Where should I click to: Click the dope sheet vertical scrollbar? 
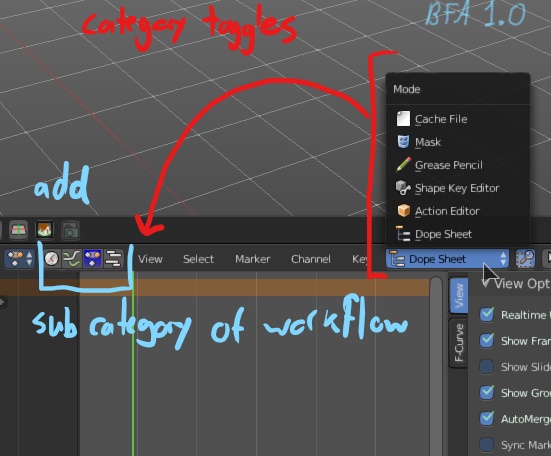pos(436,366)
